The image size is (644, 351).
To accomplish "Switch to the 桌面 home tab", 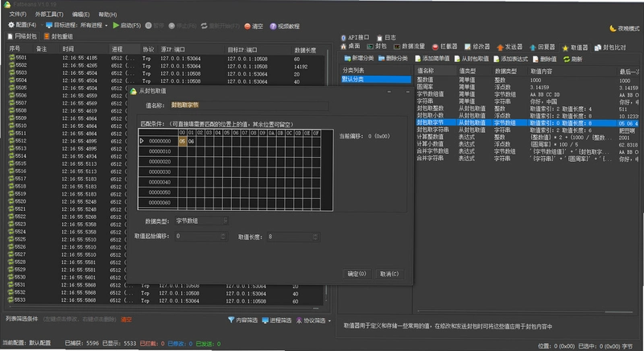I will [350, 47].
